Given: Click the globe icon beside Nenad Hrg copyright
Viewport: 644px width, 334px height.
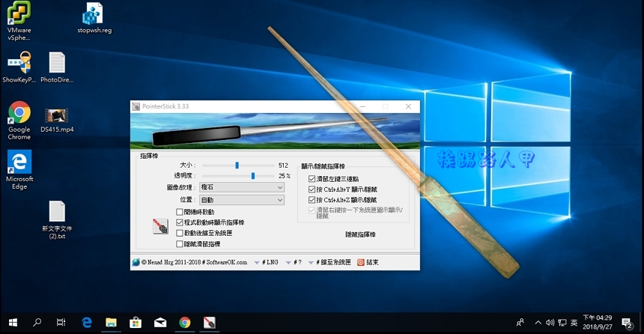Looking at the screenshot, I should [x=136, y=262].
